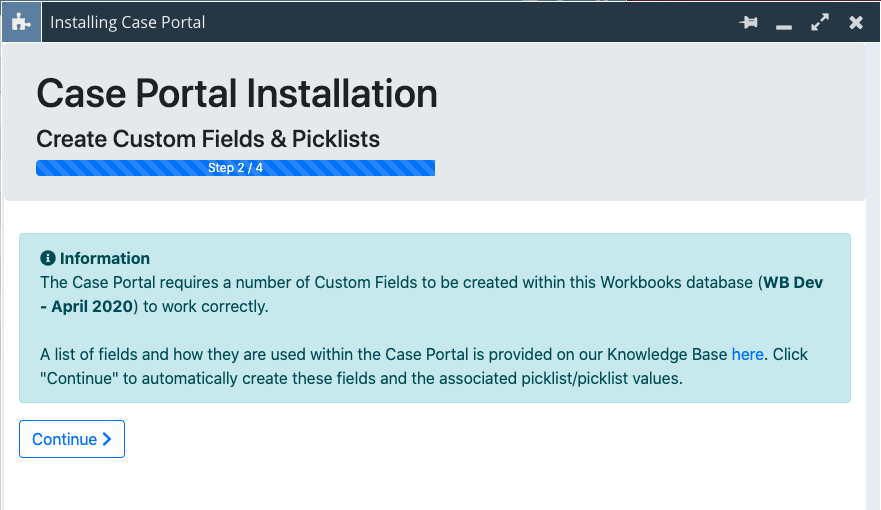The height and width of the screenshot is (510, 881).
Task: Open the Knowledge Base "here" link
Action: (x=747, y=354)
